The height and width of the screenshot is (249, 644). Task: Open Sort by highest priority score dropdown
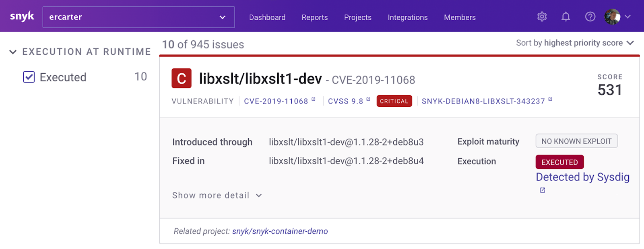point(575,43)
